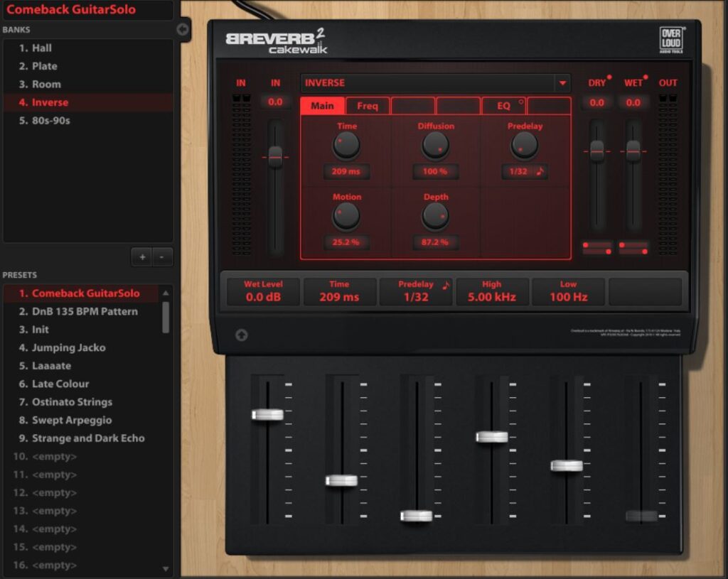Viewport: 728px width, 579px height.
Task: Click the DRY level slider handle
Action: [x=596, y=151]
